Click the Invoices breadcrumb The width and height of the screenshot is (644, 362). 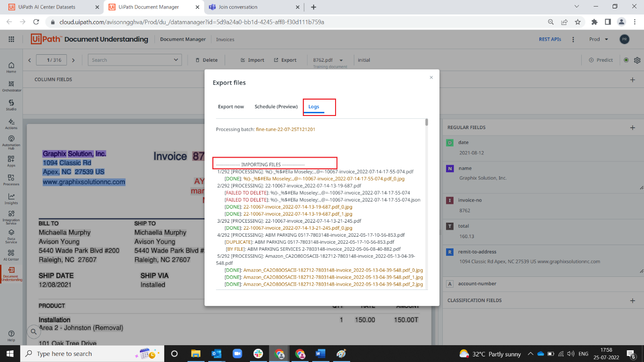(225, 39)
